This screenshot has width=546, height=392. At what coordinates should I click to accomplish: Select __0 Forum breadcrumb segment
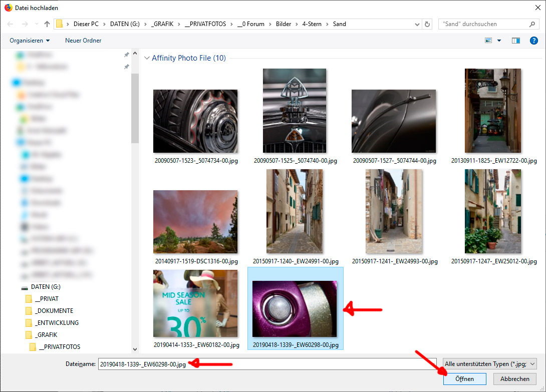[251, 24]
